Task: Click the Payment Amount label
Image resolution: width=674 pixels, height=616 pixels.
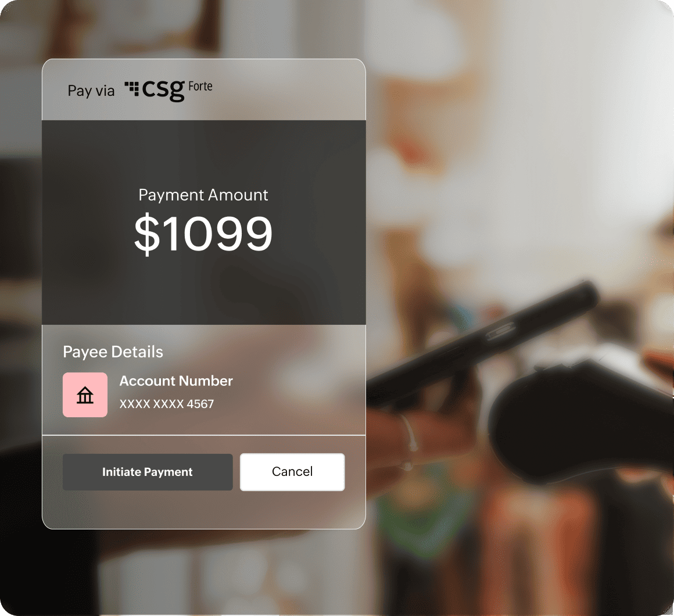Action: click(x=203, y=195)
